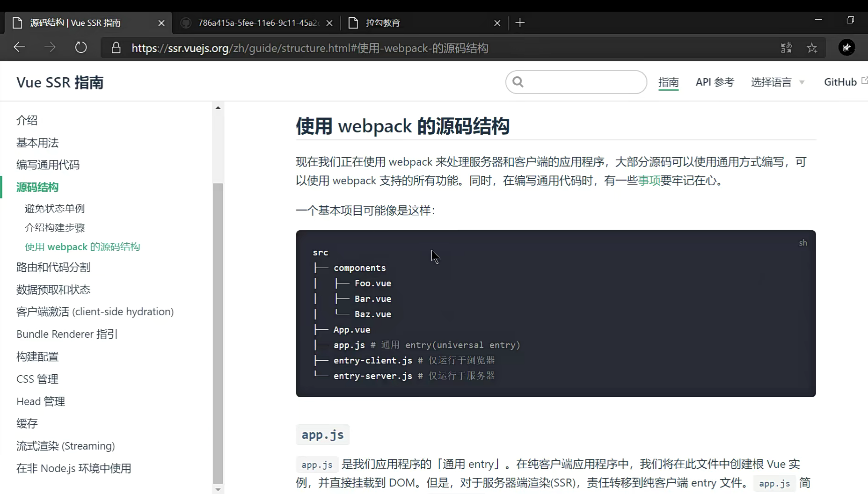Click the search input field

pyautogui.click(x=583, y=82)
